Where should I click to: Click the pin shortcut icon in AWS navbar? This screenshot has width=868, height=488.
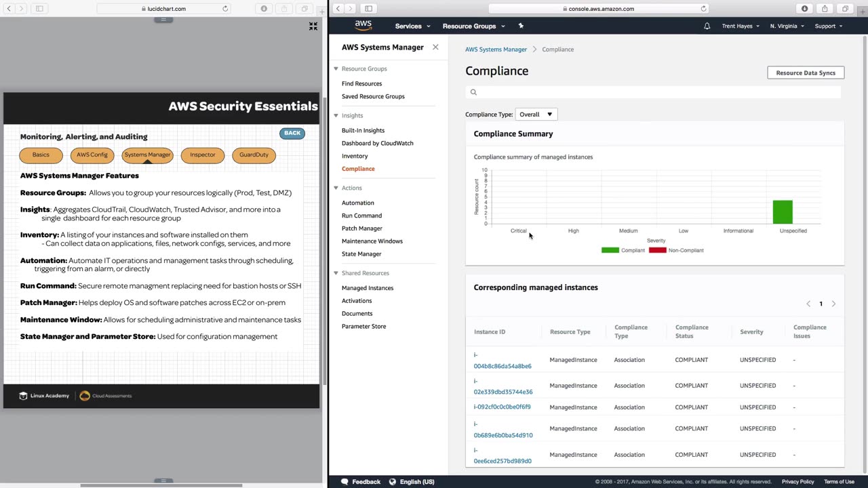pyautogui.click(x=521, y=26)
